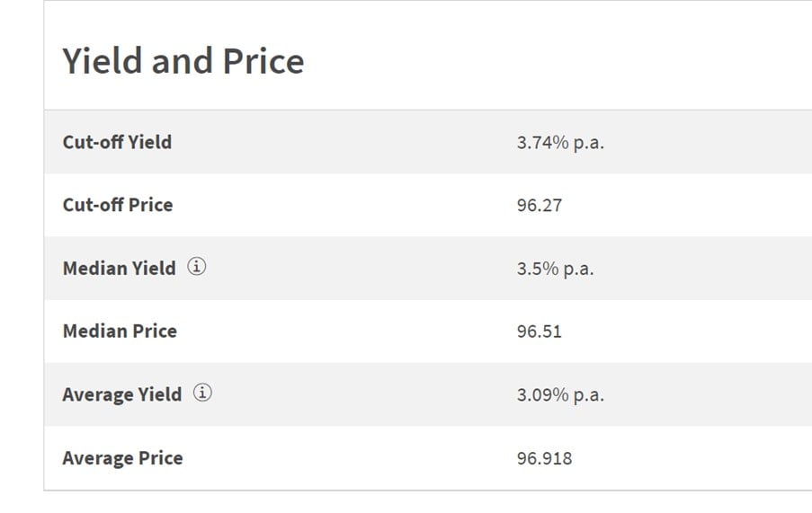
Task: Select the Yield and Price heading
Action: (x=183, y=61)
